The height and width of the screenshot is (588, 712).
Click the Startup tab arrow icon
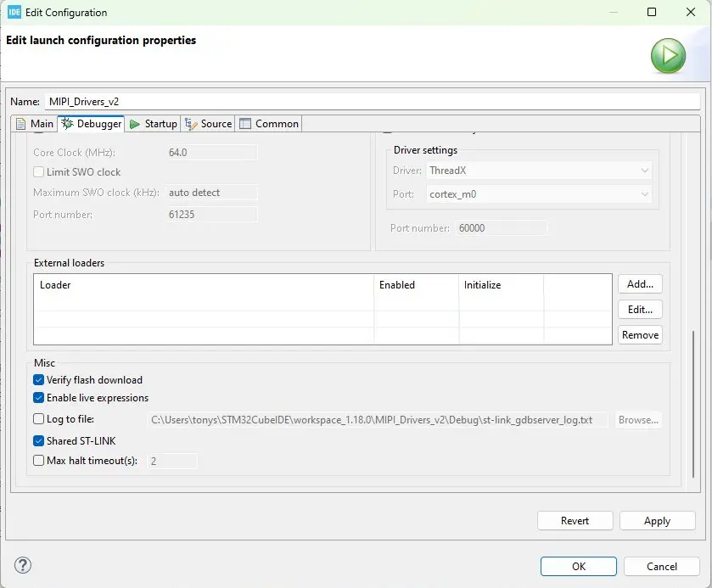point(135,124)
